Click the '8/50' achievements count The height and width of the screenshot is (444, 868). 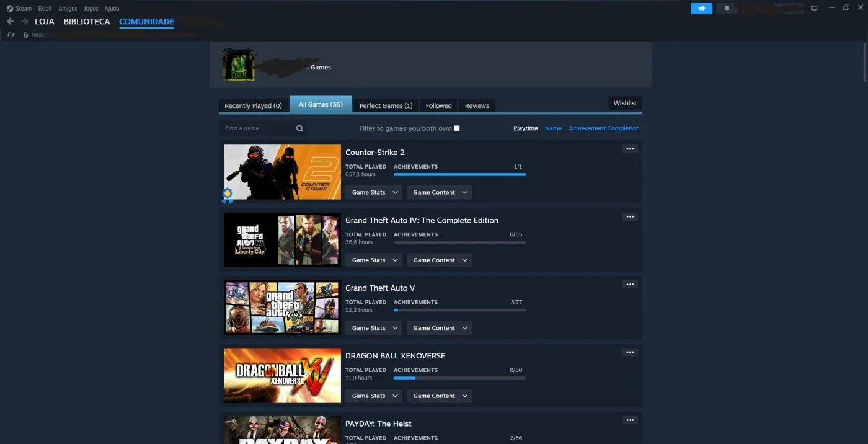516,370
